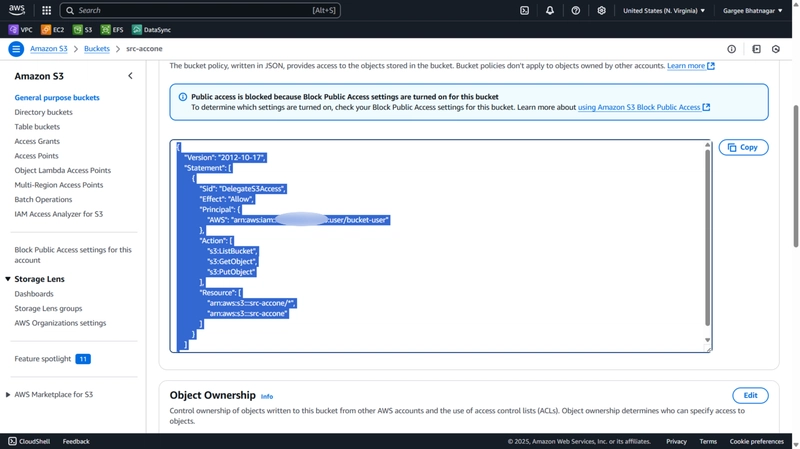Image resolution: width=800 pixels, height=449 pixels.
Task: Go to the Buckets breadcrumb link
Action: tap(96, 48)
